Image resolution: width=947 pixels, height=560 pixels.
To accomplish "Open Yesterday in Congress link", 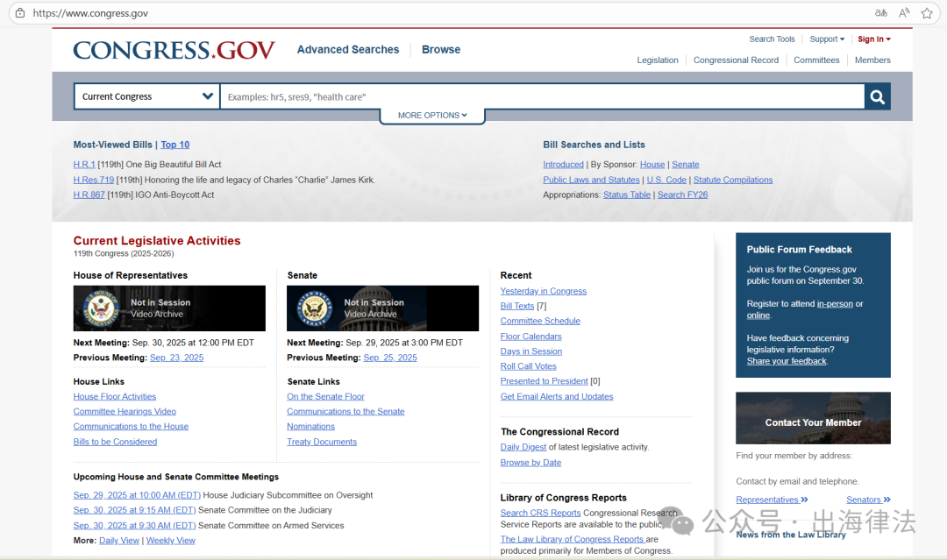I will [x=543, y=291].
